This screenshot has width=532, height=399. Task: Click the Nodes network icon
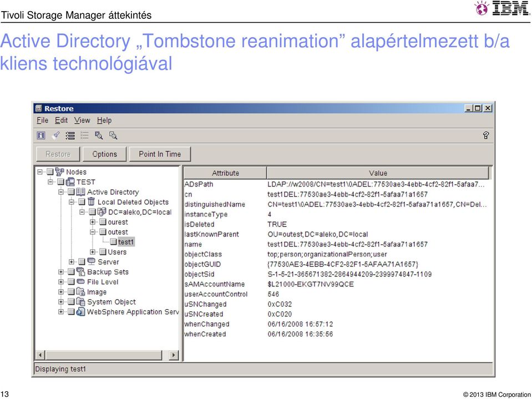(x=60, y=171)
